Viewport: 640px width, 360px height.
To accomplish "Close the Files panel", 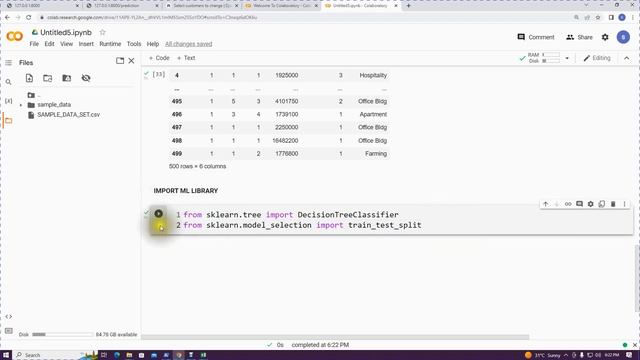I will [131, 61].
